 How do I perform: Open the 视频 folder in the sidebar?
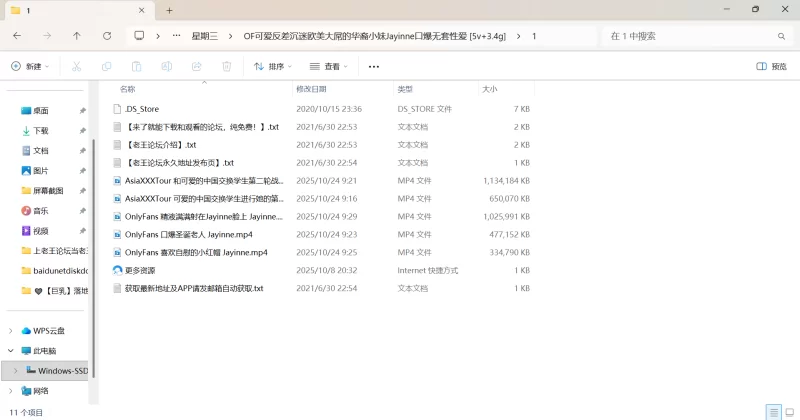point(41,231)
